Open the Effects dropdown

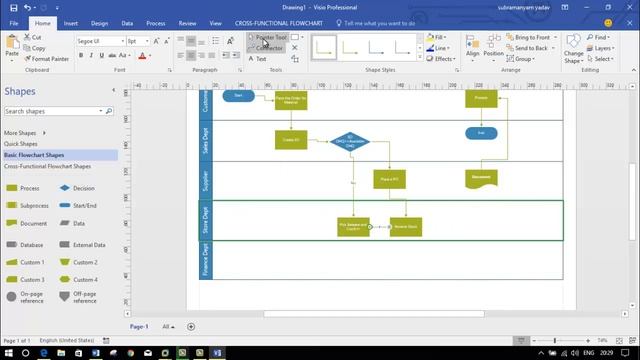(441, 59)
